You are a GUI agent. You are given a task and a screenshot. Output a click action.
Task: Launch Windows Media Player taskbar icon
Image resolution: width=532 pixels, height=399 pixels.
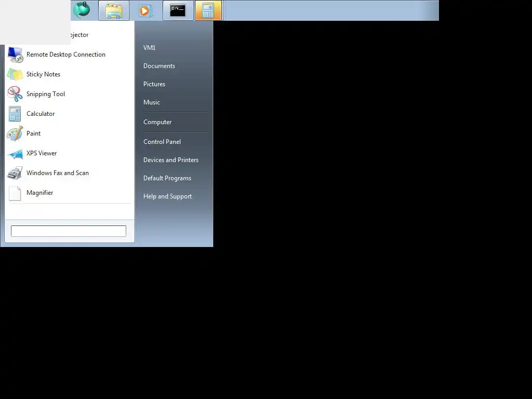click(145, 10)
